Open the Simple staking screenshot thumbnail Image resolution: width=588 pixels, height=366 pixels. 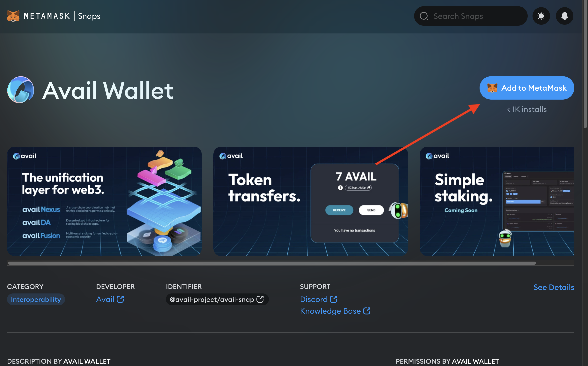(497, 201)
